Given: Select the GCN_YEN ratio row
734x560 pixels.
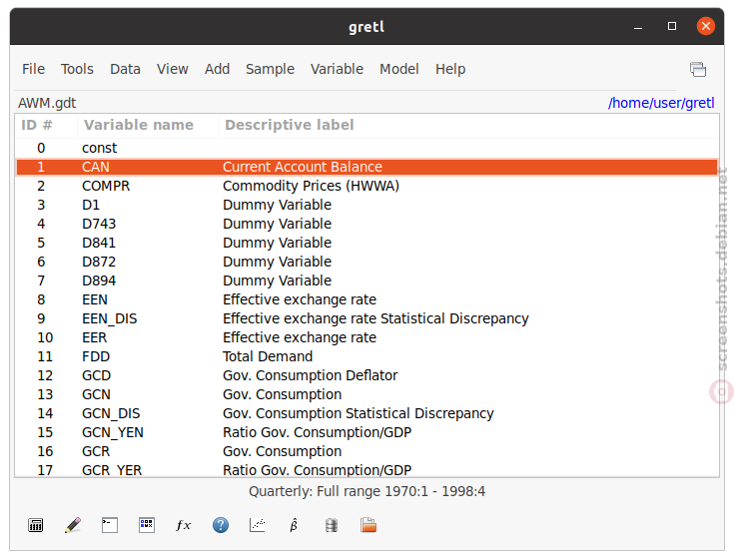Looking at the screenshot, I should pos(367,432).
